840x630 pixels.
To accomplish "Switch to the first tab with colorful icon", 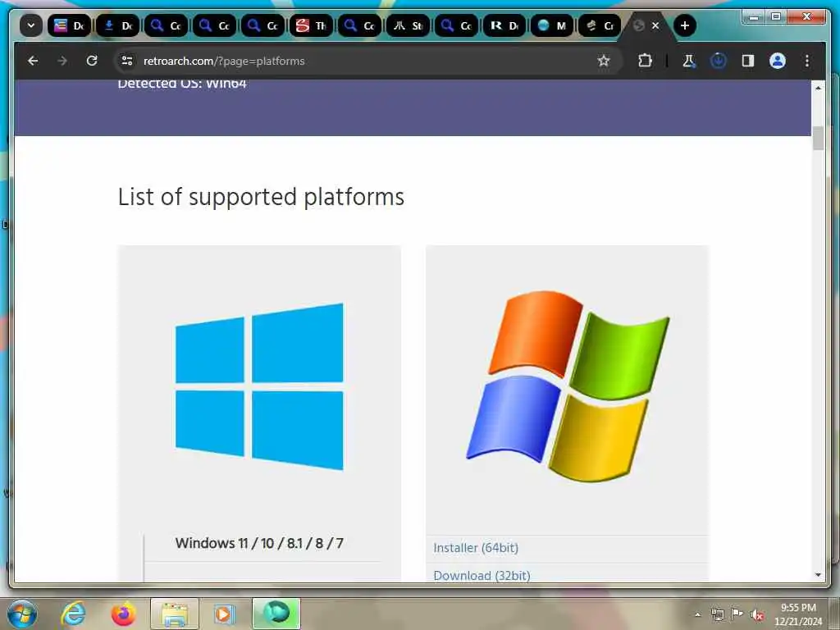I will click(x=70, y=25).
